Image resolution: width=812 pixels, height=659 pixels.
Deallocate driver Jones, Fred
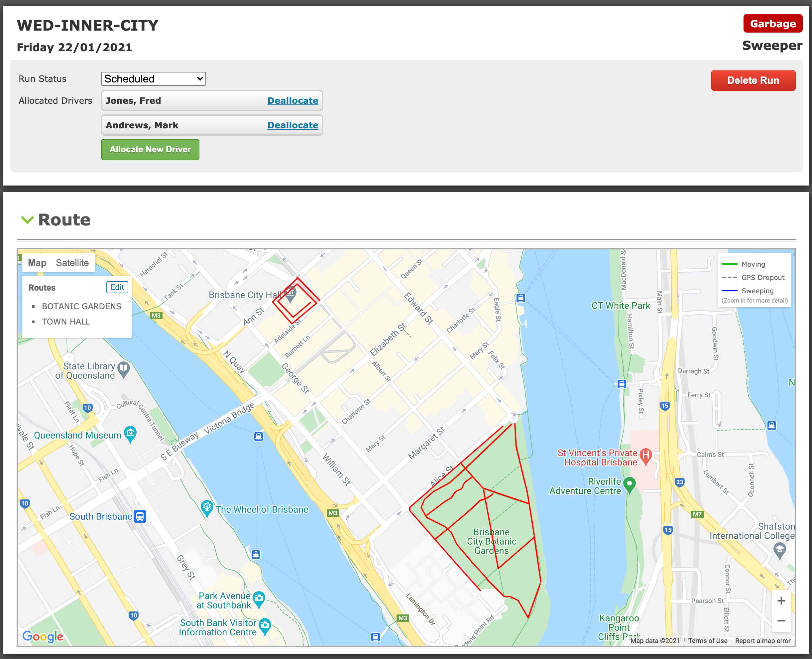292,101
